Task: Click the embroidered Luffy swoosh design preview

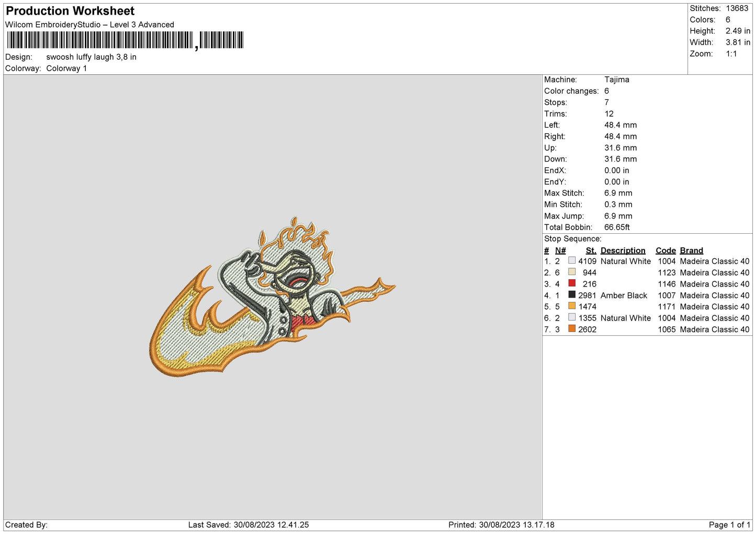Action: tap(272, 297)
